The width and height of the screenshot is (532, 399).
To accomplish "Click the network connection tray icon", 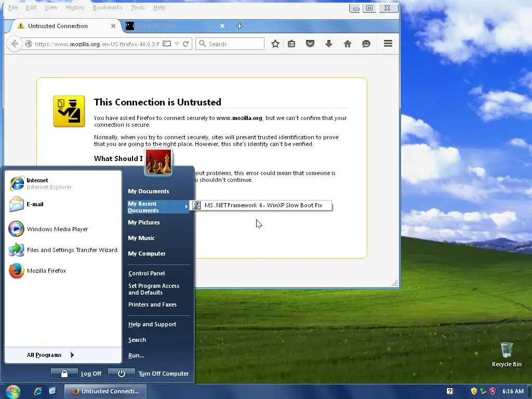I will [x=483, y=391].
